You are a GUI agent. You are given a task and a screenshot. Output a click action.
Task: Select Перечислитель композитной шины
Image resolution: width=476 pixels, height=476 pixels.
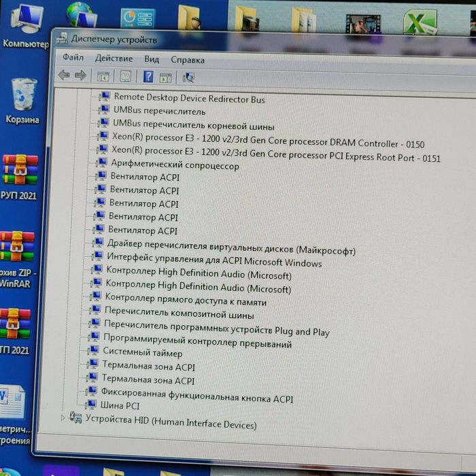[x=179, y=312]
